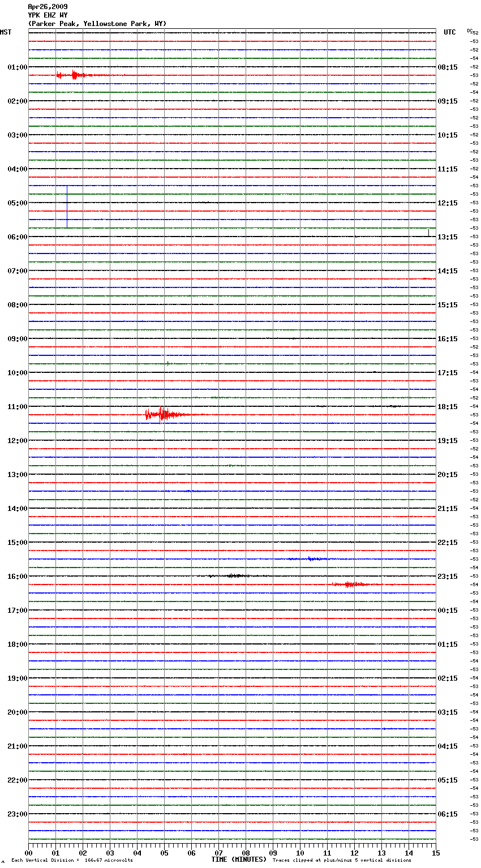Viewport: 481px width, 868px height.
Task: Click the "17:00" MST time label
Action: 18,611
